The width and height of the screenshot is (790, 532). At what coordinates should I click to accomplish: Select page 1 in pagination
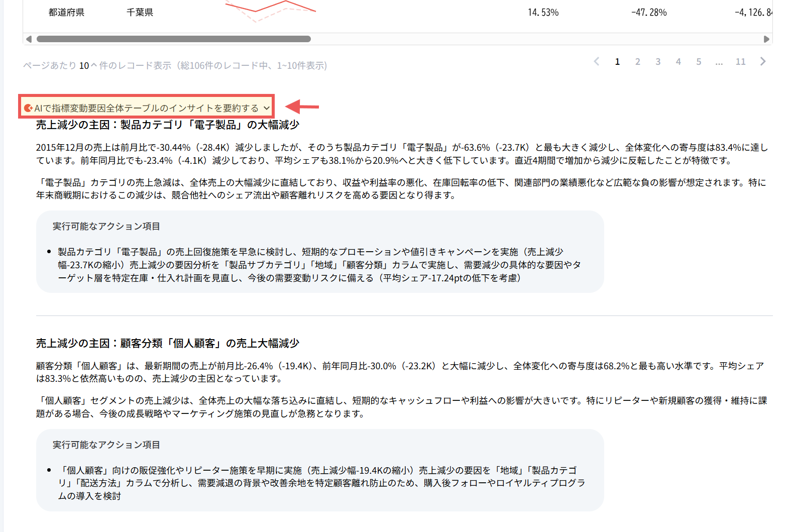point(617,61)
